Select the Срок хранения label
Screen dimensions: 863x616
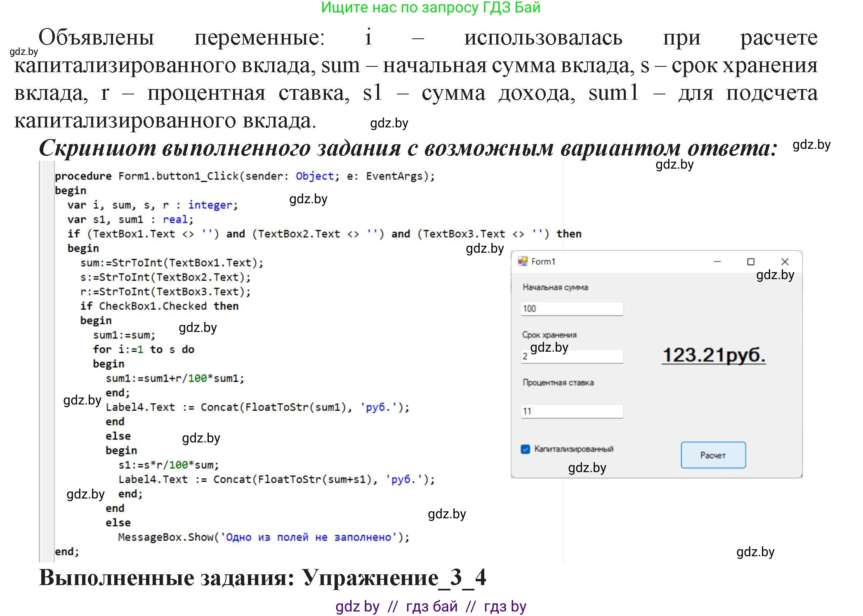(x=550, y=335)
